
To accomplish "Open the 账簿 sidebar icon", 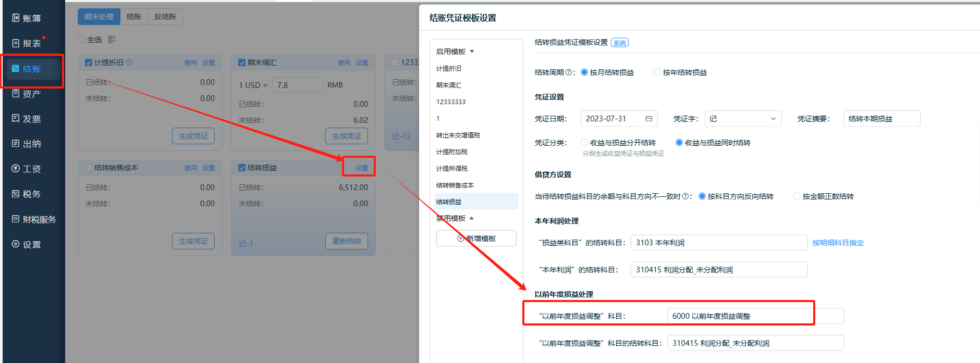I will (16, 18).
